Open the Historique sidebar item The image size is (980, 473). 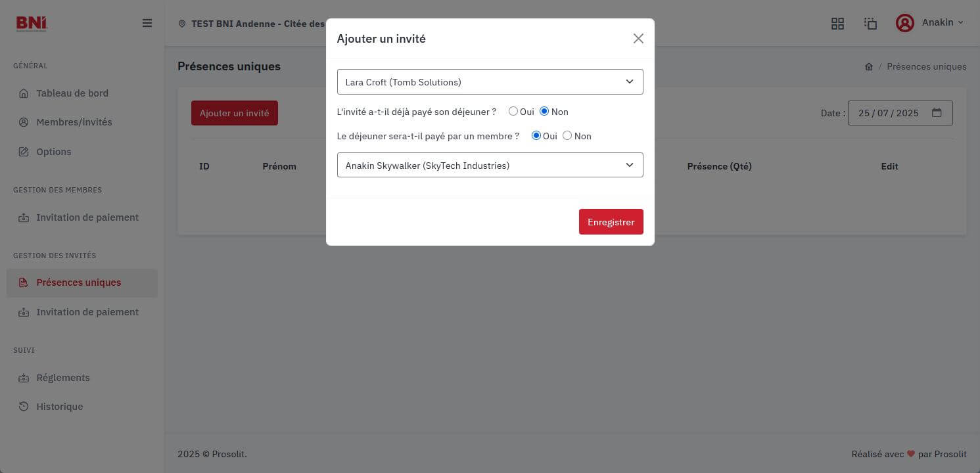(60, 407)
